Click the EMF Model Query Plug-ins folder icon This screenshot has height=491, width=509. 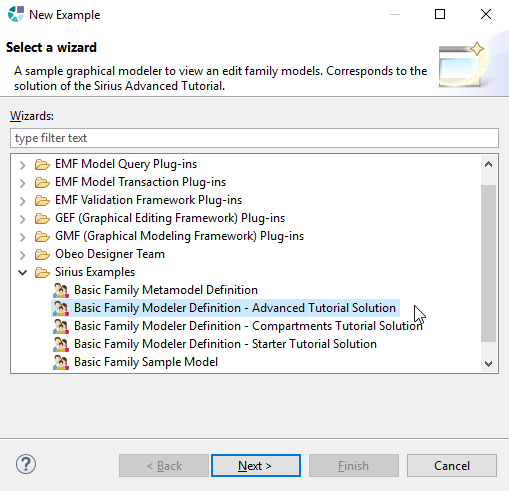pos(42,164)
